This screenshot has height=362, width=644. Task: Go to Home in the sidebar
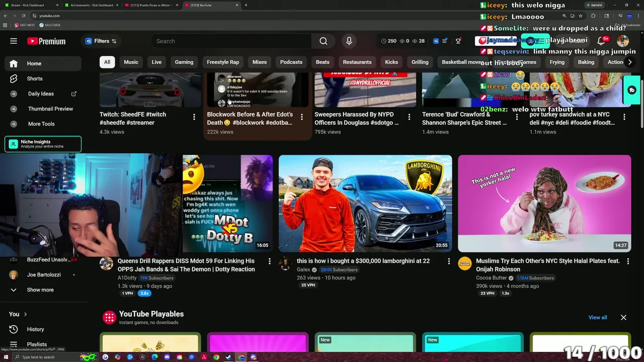coord(43,63)
